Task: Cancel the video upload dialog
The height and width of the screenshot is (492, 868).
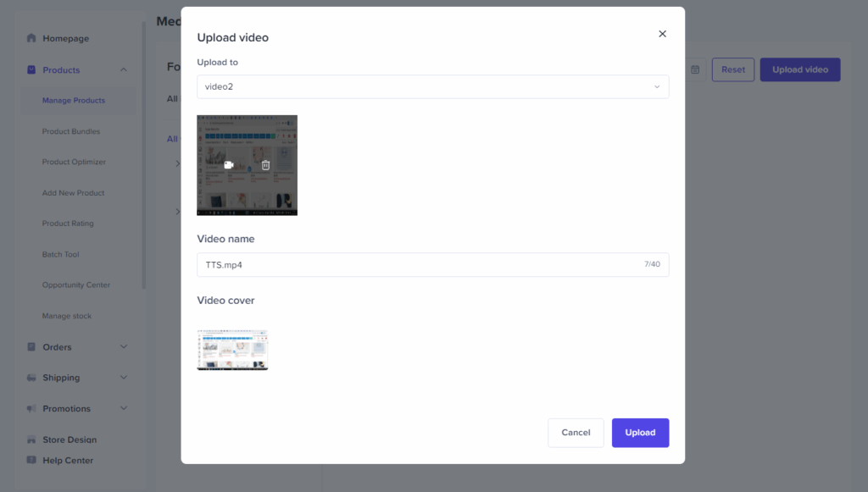Action: (576, 432)
